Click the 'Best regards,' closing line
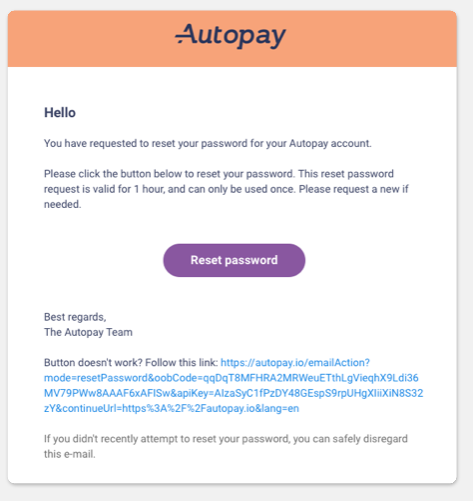 (75, 317)
